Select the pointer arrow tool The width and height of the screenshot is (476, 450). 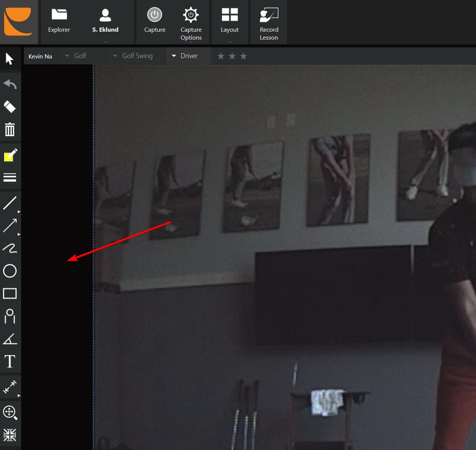(10, 59)
